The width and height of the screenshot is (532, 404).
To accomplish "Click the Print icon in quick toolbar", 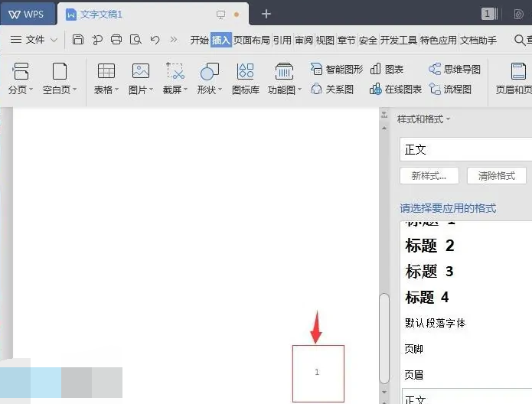I will (x=116, y=40).
